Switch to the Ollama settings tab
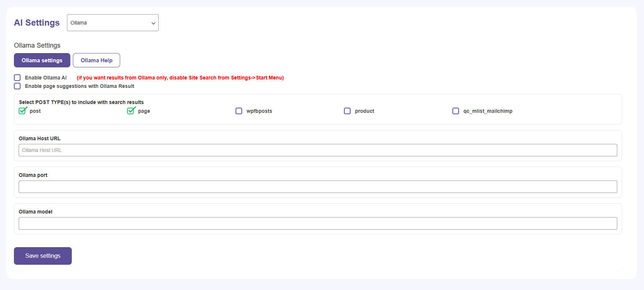This screenshot has height=290, width=644. pyautogui.click(x=42, y=60)
